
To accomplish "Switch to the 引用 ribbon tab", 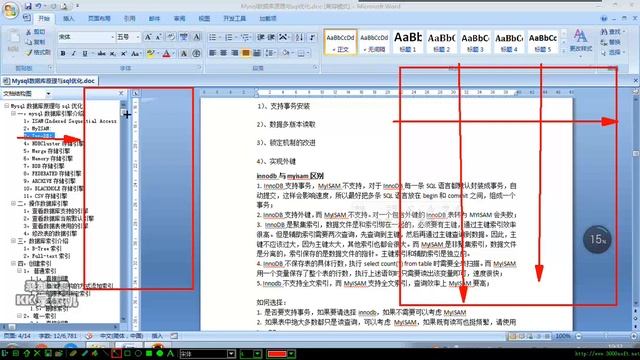I will click(x=129, y=19).
